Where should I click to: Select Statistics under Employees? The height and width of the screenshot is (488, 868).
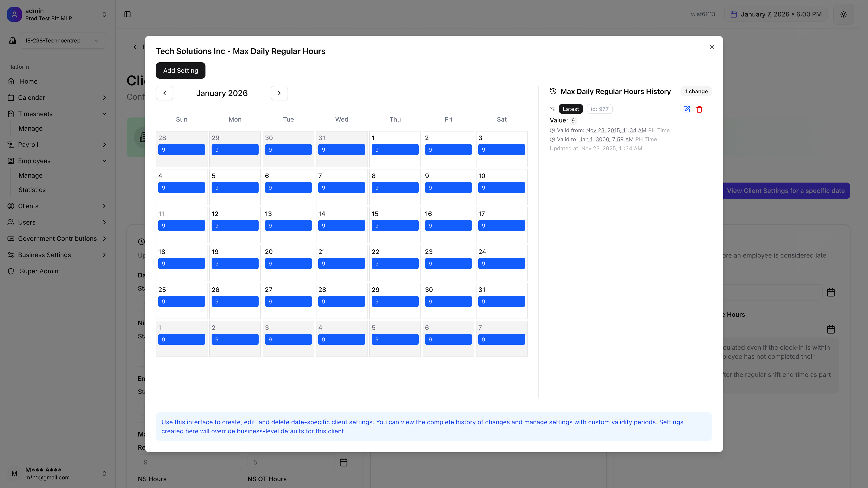(32, 190)
